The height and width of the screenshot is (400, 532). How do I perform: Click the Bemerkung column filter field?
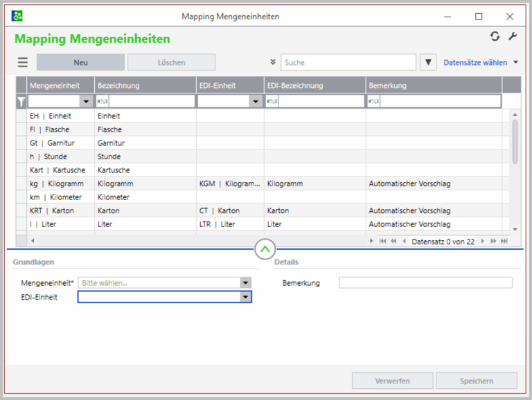point(440,101)
